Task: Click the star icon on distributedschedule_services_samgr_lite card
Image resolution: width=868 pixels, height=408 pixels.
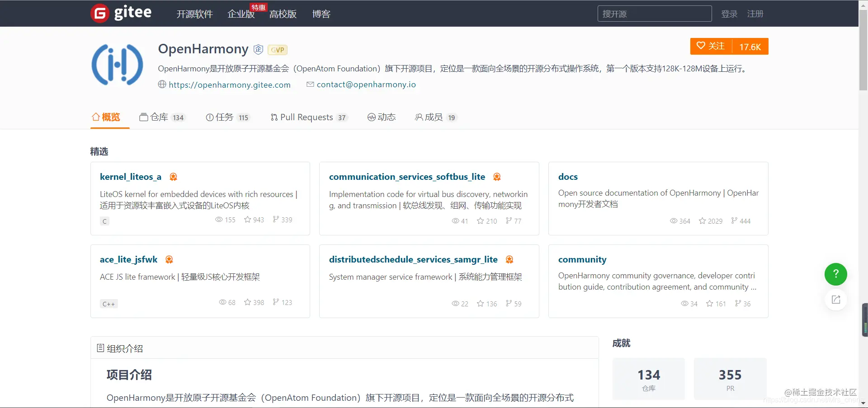Action: tap(481, 304)
